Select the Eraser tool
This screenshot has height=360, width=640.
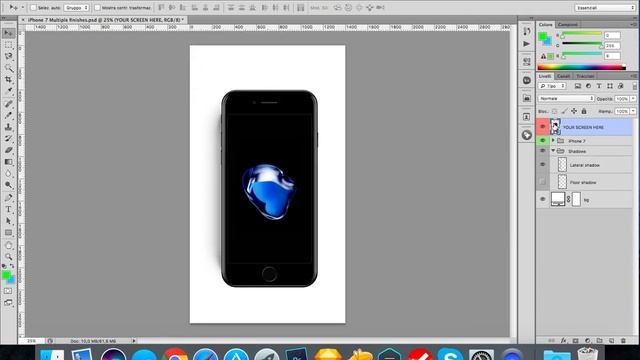tap(8, 150)
